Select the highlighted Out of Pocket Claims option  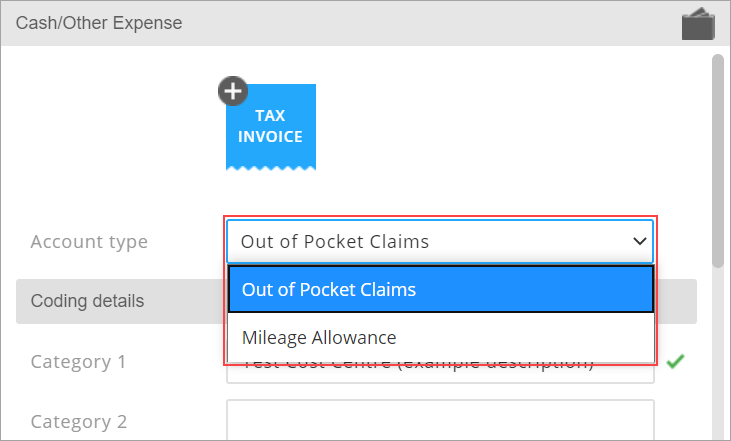pyautogui.click(x=441, y=289)
